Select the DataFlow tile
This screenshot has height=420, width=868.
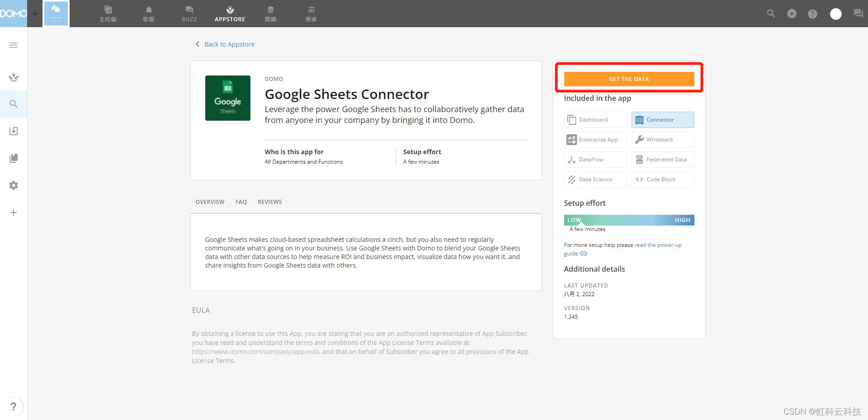595,160
